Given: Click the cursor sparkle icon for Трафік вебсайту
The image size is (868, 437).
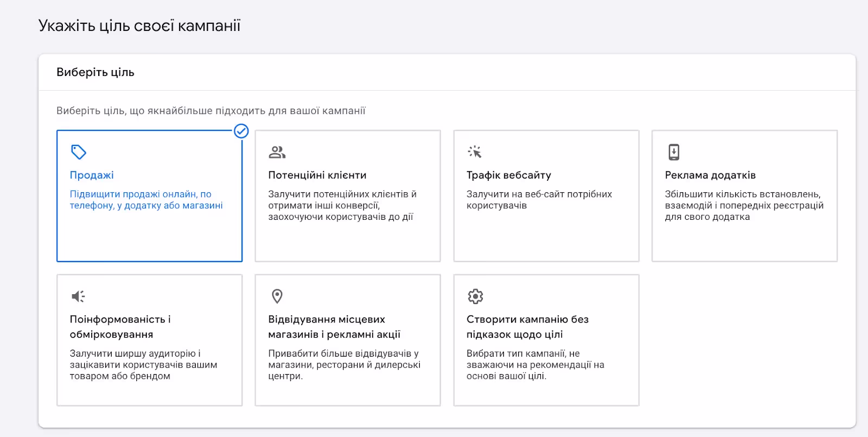Looking at the screenshot, I should pos(475,152).
